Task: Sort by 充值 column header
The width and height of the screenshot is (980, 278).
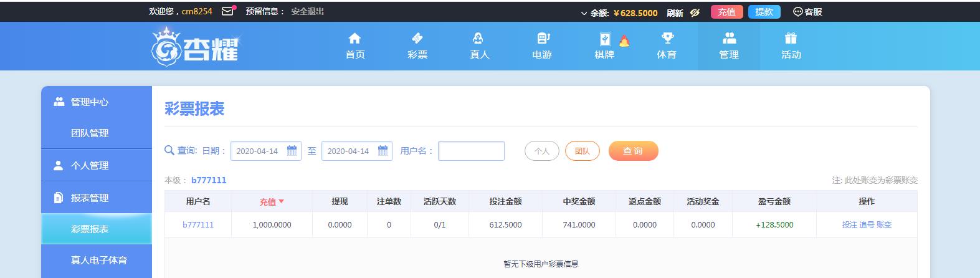Action: (x=272, y=201)
